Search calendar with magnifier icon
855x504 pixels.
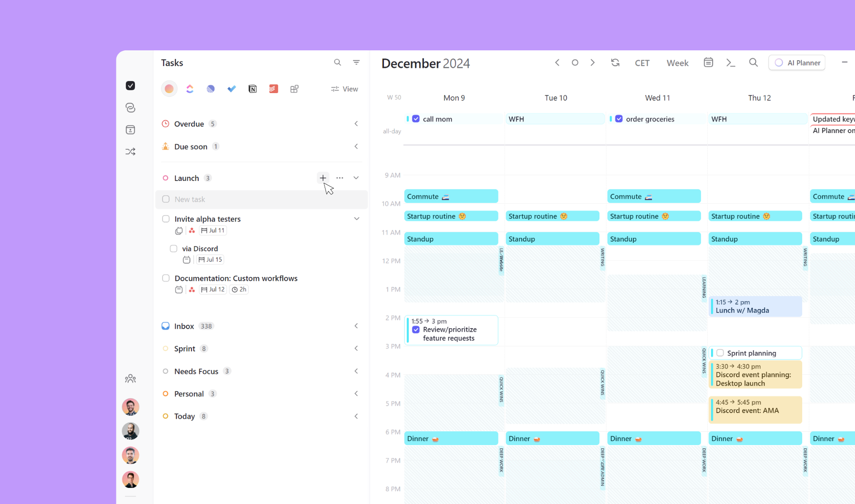click(753, 63)
